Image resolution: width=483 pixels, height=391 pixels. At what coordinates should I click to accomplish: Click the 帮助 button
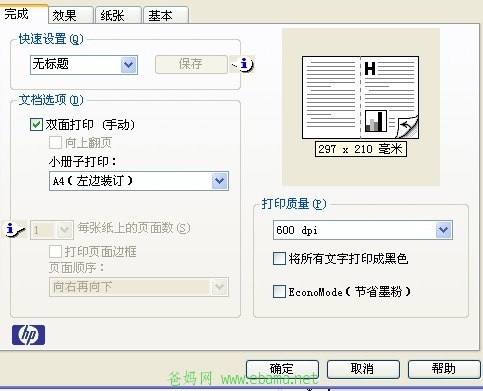click(444, 369)
